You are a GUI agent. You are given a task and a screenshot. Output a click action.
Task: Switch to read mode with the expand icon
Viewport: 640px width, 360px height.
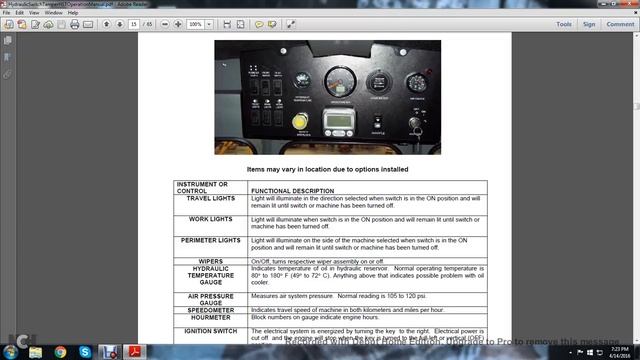[x=291, y=24]
